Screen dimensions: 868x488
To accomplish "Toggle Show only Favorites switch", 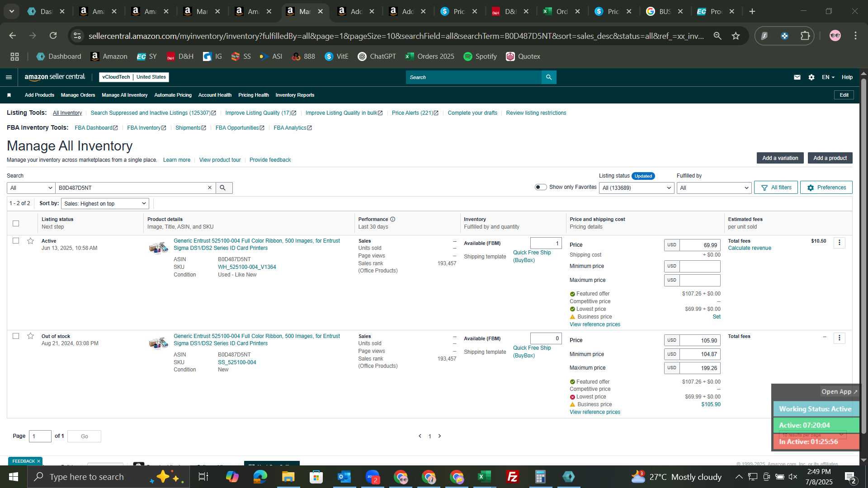I will (541, 187).
